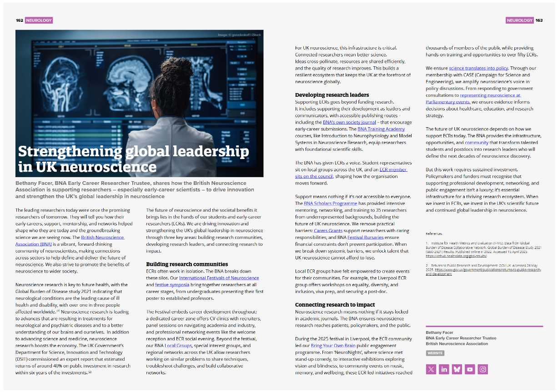Click the Bluesky butterfly icon

click(457, 369)
